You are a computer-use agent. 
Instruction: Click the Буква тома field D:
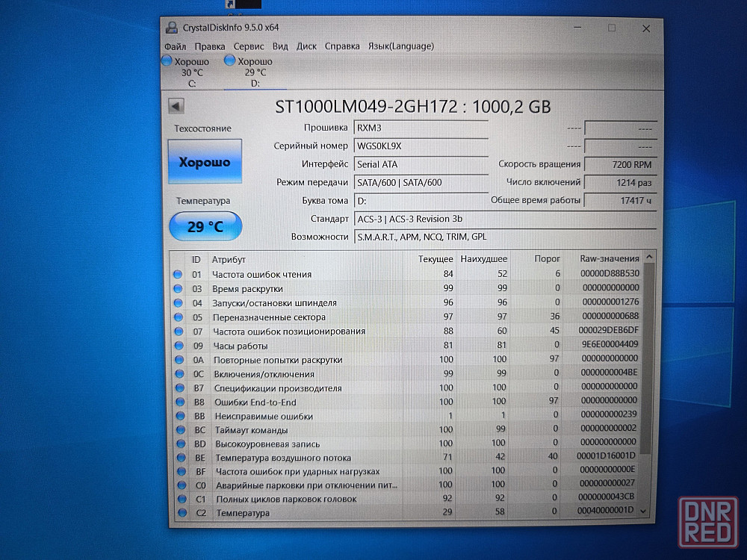(421, 201)
